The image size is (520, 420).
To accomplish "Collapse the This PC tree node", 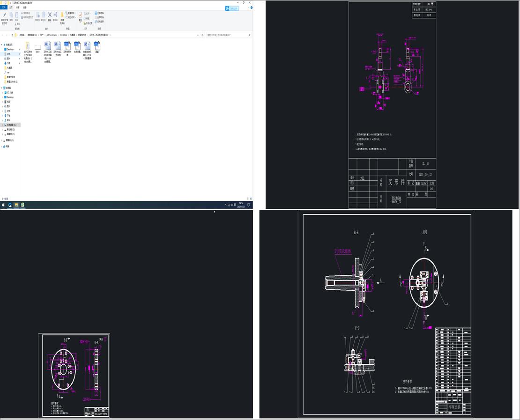I will coord(1,88).
